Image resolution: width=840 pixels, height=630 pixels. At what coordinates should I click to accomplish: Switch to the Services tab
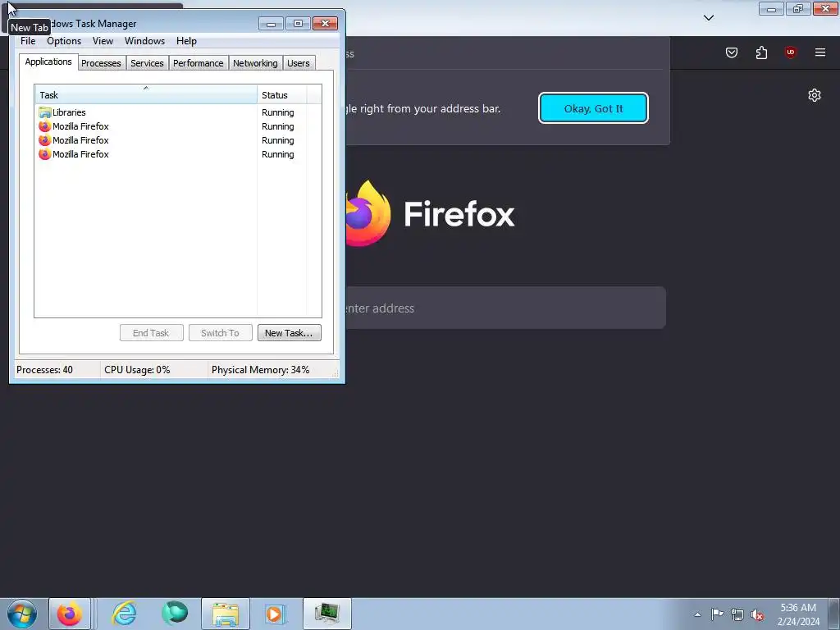pyautogui.click(x=147, y=63)
